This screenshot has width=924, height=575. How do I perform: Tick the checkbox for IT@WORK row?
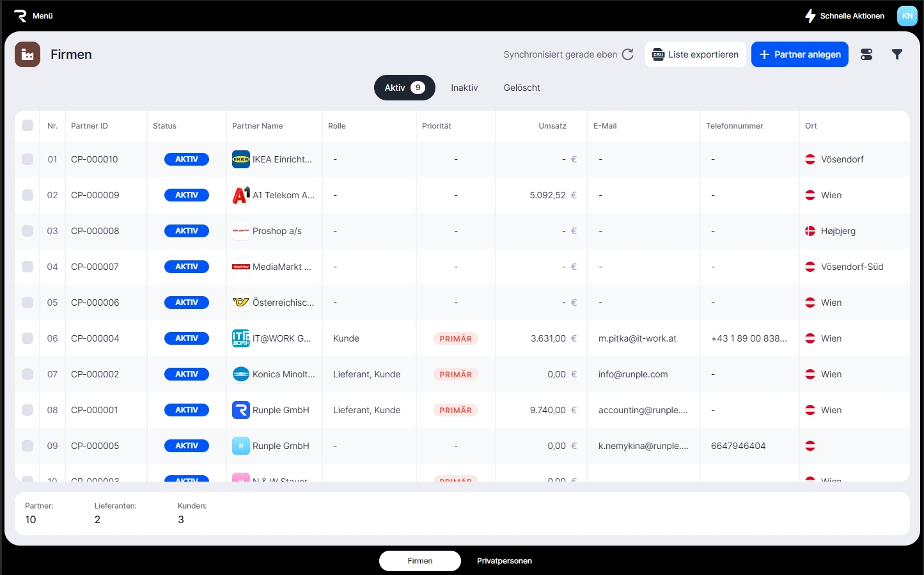(x=27, y=338)
